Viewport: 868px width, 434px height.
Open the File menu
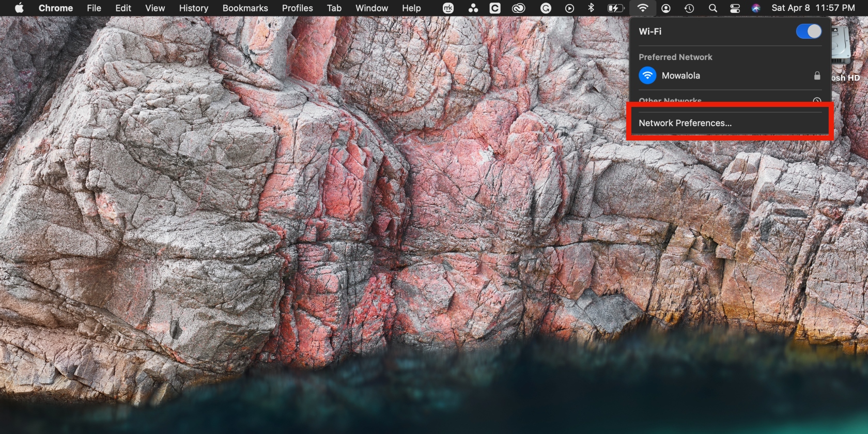pos(94,8)
